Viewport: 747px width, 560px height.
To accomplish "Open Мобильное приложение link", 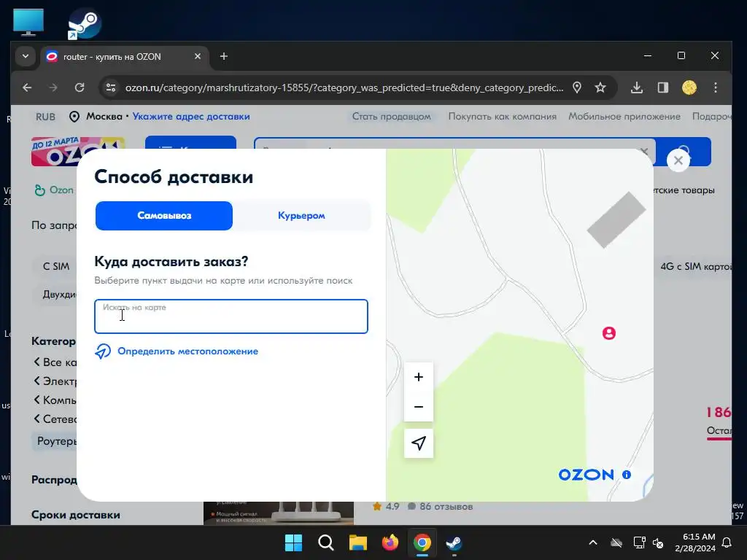I will [624, 117].
